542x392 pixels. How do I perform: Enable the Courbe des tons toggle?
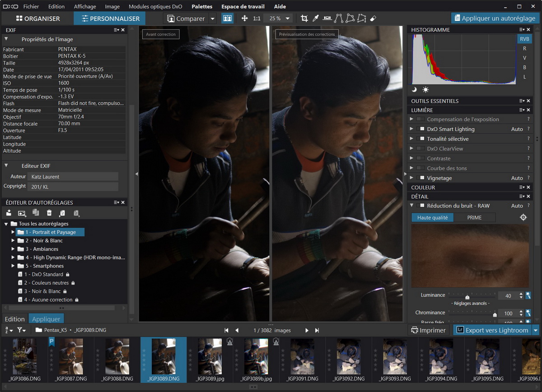[421, 168]
